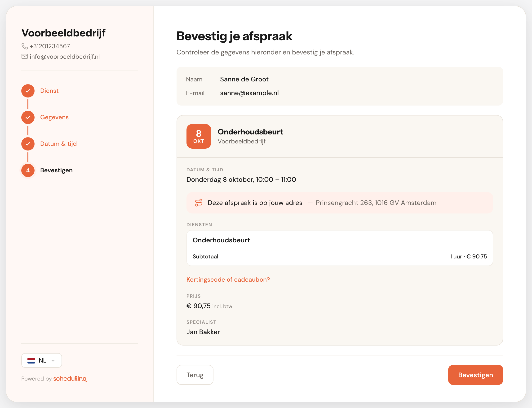Click specialist name Jan Bakker
Viewport: 532px width, 408px height.
(203, 332)
